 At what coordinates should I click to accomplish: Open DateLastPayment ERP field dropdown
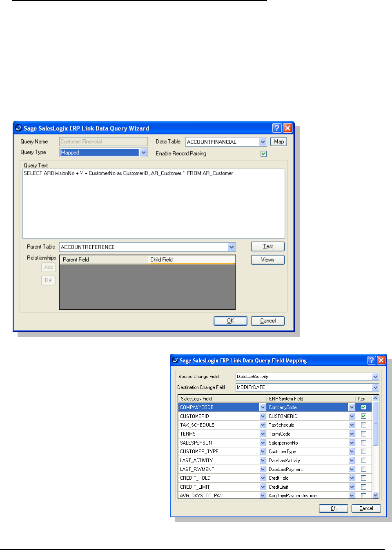pyautogui.click(x=352, y=469)
